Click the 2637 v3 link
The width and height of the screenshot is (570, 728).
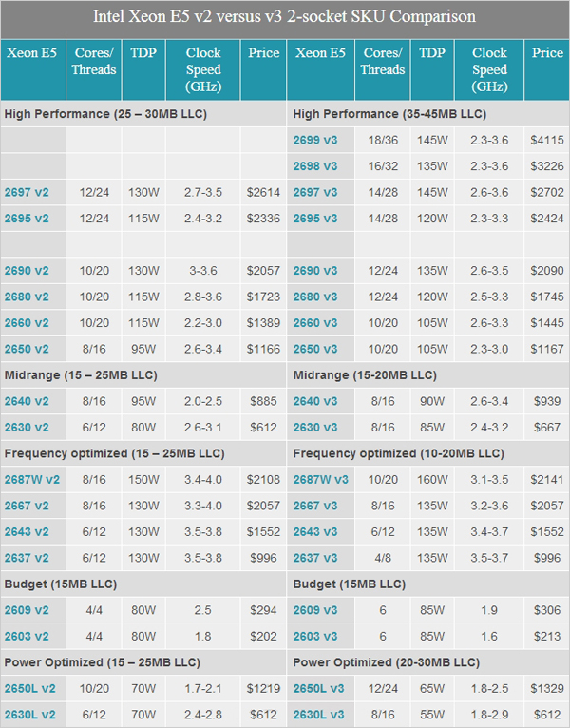pyautogui.click(x=315, y=558)
